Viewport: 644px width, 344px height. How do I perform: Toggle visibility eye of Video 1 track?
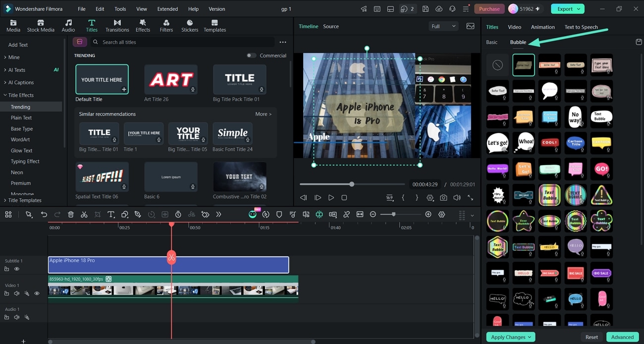pyautogui.click(x=37, y=293)
